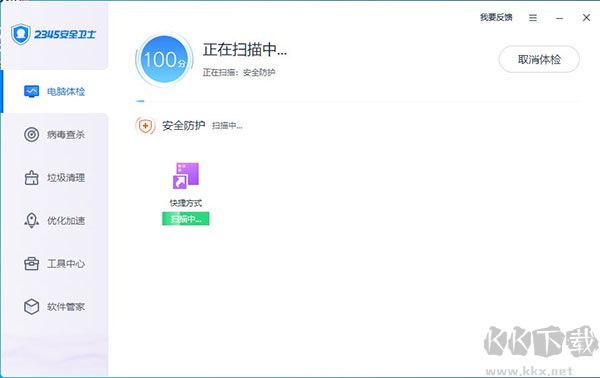The image size is (600, 378).
Task: Click the 垃圾清理 broom icon
Action: pos(31,178)
